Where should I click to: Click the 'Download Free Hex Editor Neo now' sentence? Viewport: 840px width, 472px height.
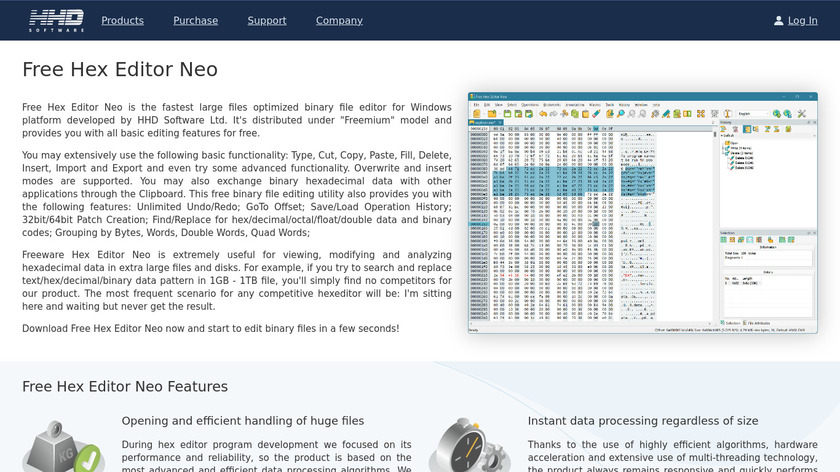pos(211,328)
